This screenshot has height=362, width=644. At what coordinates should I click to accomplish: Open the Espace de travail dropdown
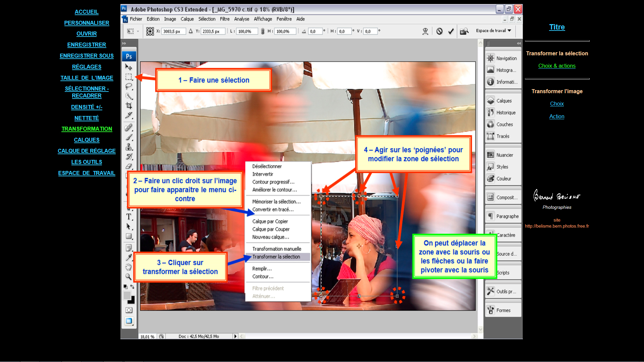coord(494,31)
